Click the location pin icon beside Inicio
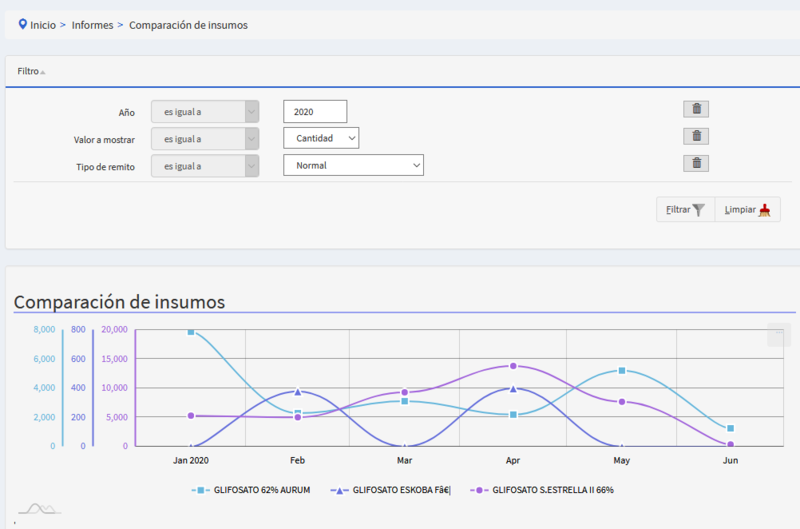 [23, 24]
